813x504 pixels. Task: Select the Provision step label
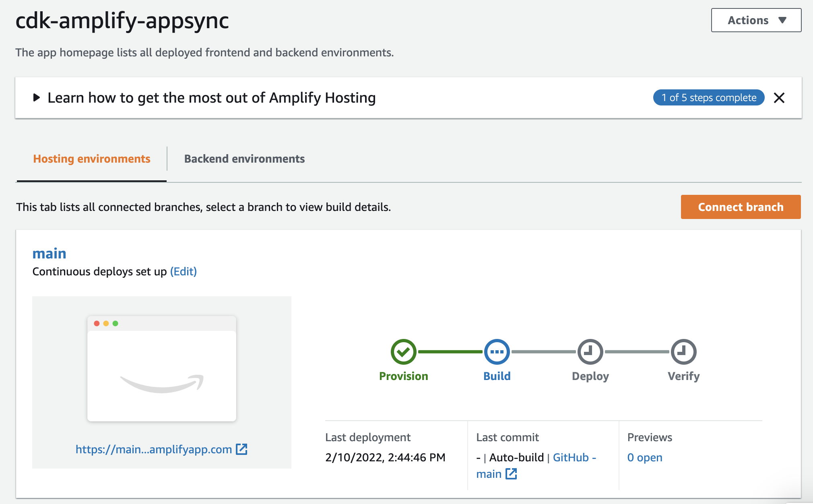[x=403, y=376]
